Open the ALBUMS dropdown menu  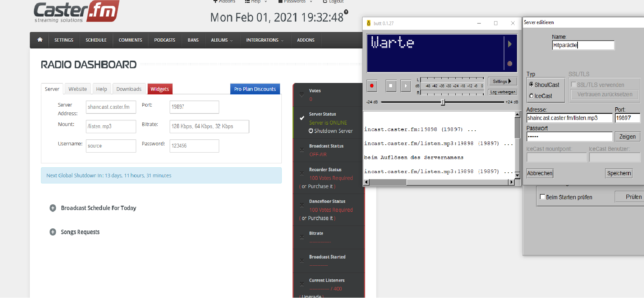point(222,40)
